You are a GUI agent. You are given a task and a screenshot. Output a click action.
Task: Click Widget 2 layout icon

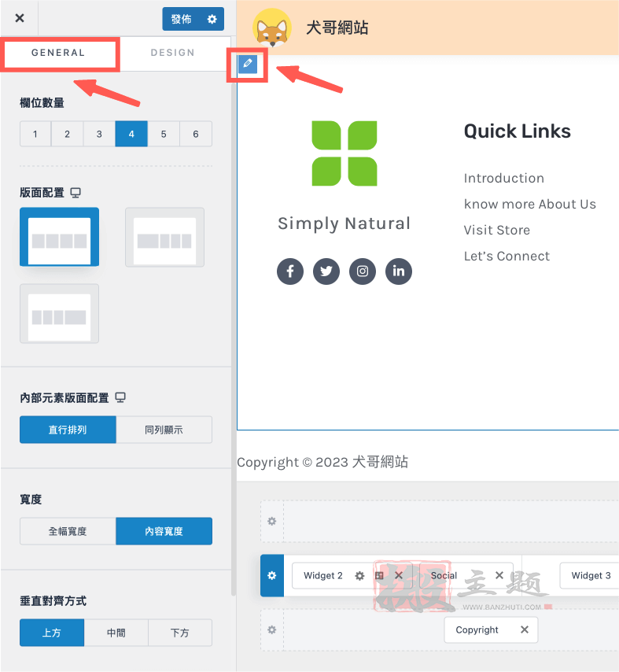379,575
